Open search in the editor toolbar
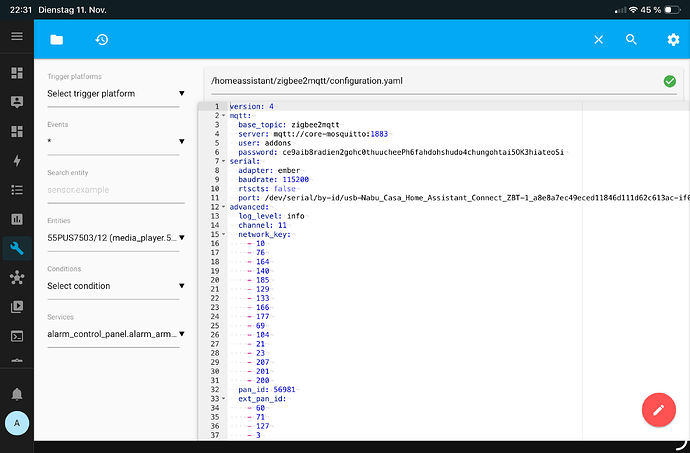Viewport: 690px width, 453px height. tap(631, 40)
